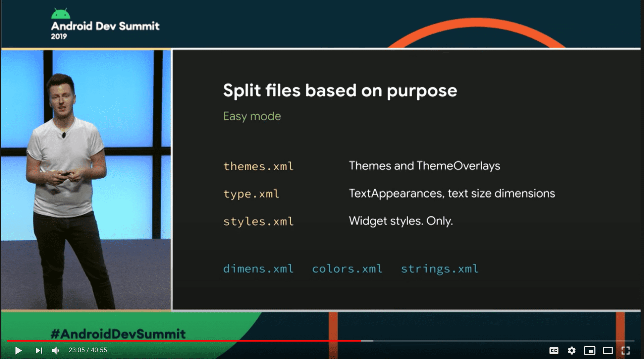Select the styles.xml label on the slide

pos(258,221)
